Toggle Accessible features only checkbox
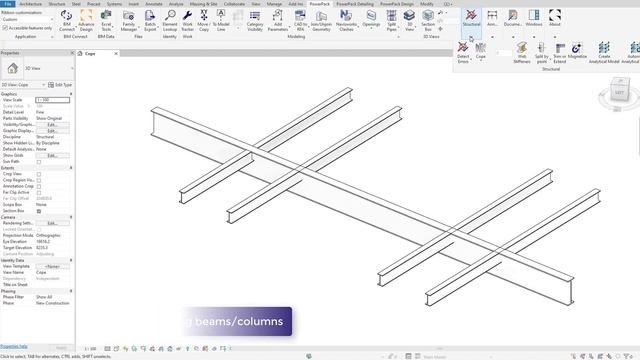 (5, 28)
